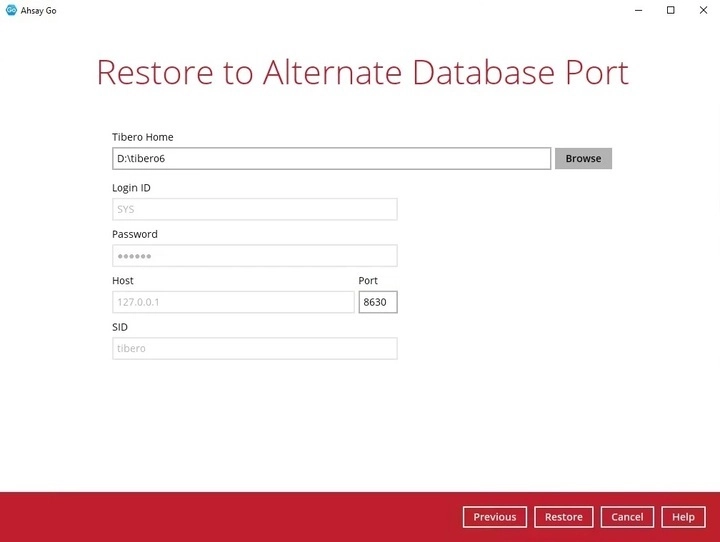The width and height of the screenshot is (720, 542).
Task: Click the SID label
Action: pyautogui.click(x=120, y=327)
